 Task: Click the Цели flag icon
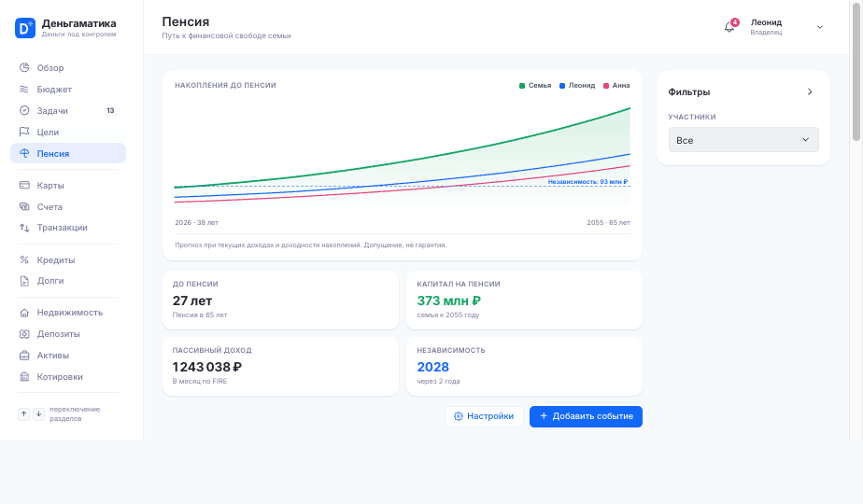[24, 132]
